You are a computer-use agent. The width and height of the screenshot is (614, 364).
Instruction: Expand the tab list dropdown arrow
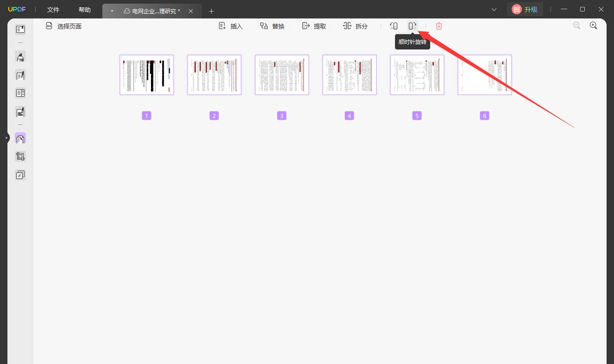(x=112, y=11)
